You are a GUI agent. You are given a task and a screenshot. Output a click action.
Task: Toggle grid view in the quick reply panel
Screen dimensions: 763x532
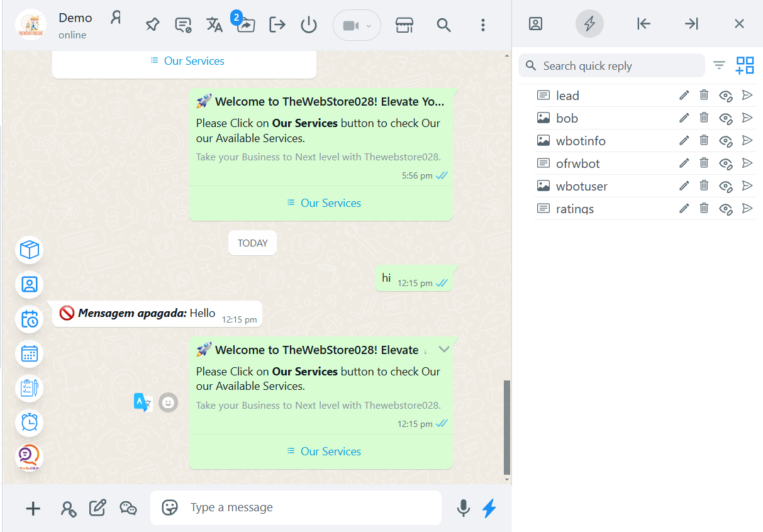coord(745,65)
